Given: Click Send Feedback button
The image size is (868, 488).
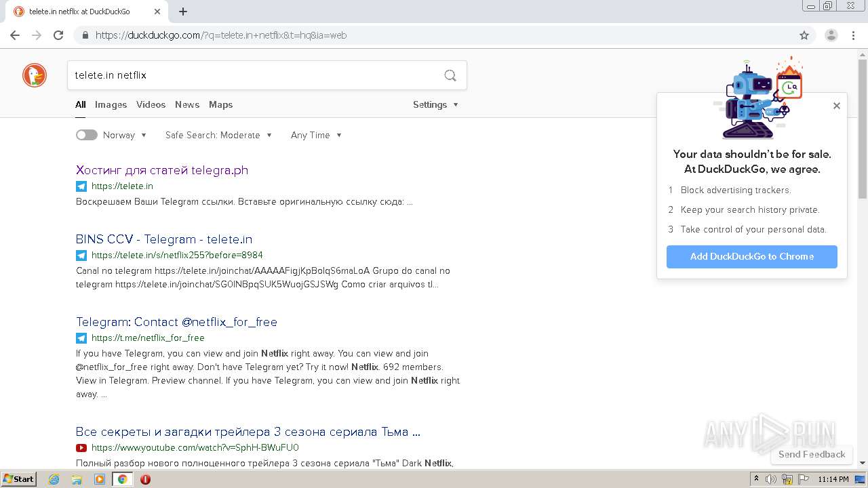Looking at the screenshot, I should tap(812, 454).
